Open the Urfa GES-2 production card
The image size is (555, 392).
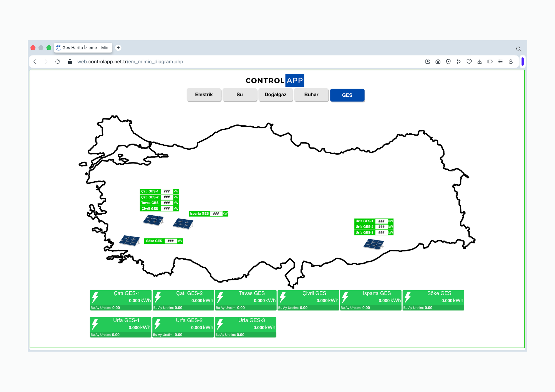click(183, 327)
